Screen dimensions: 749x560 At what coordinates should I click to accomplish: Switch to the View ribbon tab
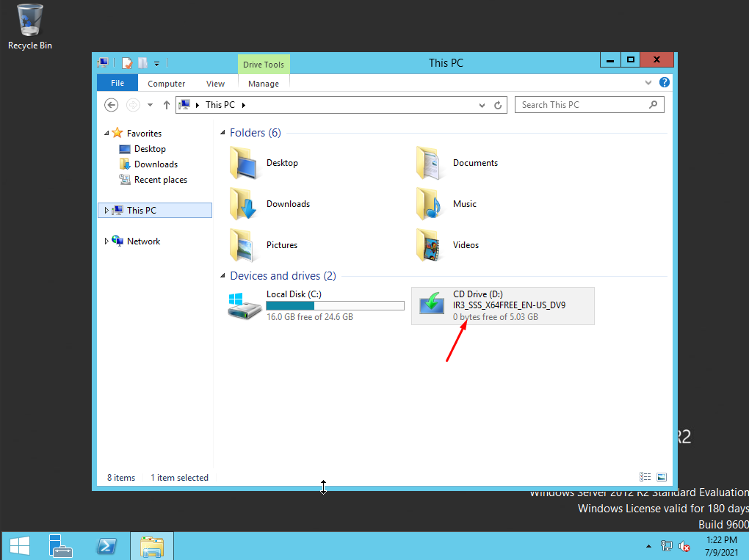(x=215, y=84)
